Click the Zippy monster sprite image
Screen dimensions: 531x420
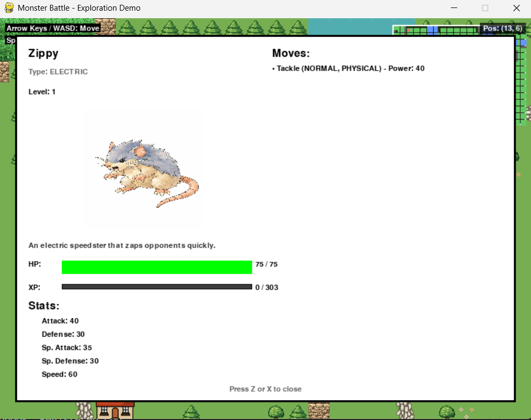click(x=146, y=173)
